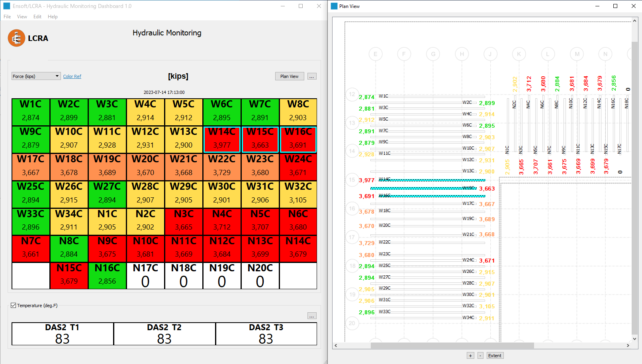Click the Extent button in Plan View

pos(495,355)
